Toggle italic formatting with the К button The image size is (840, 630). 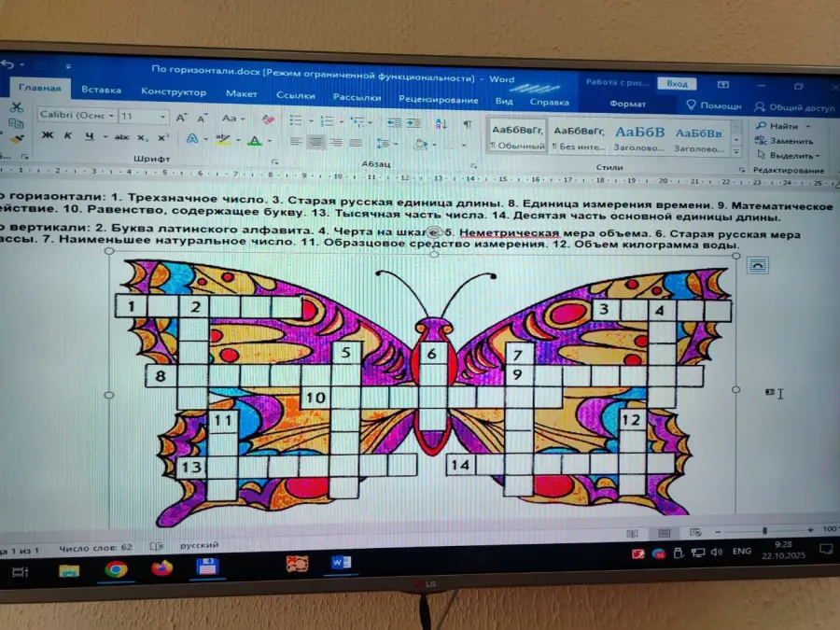[67, 137]
